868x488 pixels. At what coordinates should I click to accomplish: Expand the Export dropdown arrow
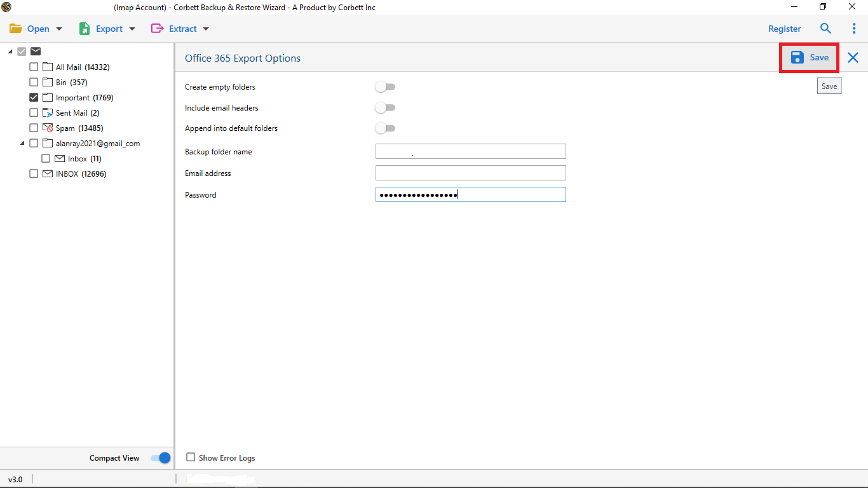coord(132,29)
